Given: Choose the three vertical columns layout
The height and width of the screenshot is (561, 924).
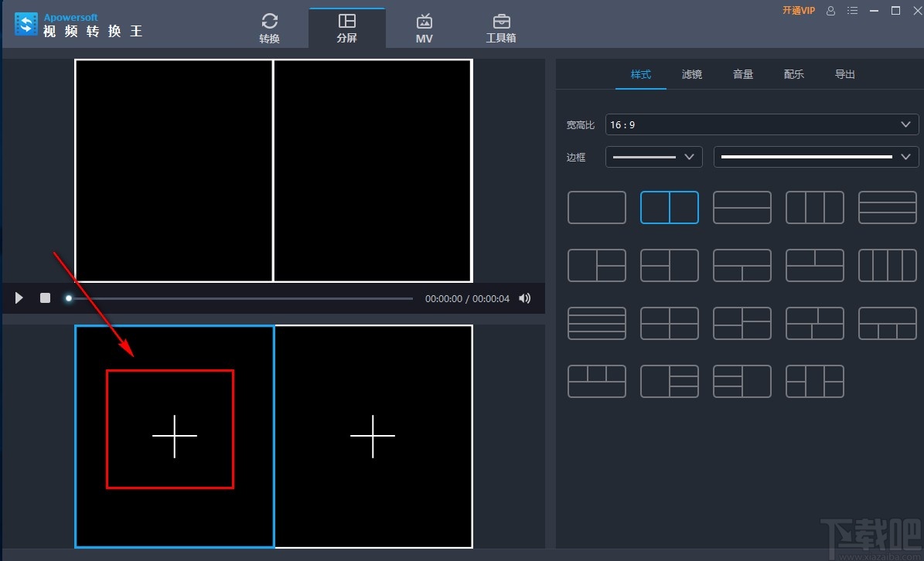Looking at the screenshot, I should 815,207.
